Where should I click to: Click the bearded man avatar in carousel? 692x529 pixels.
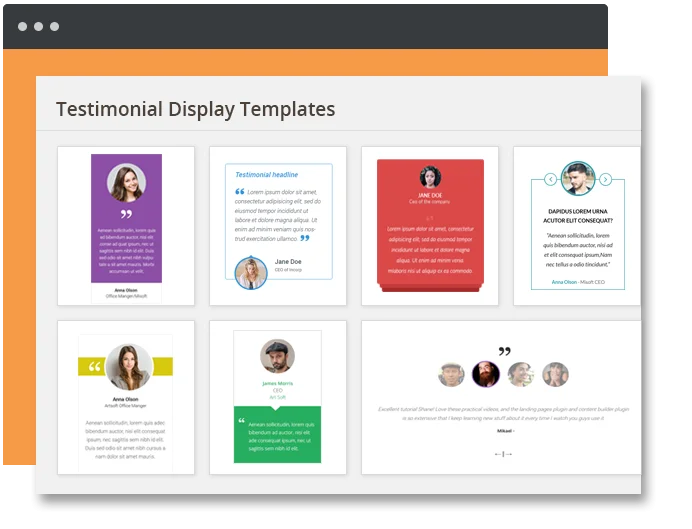pyautogui.click(x=485, y=374)
